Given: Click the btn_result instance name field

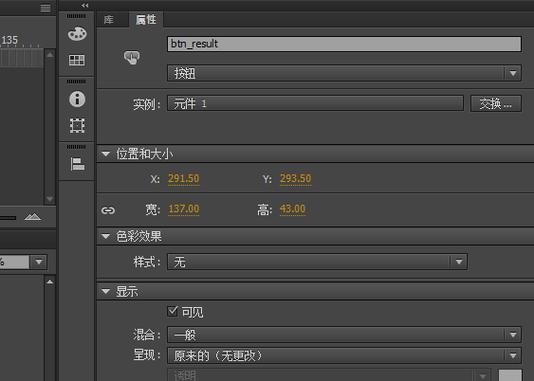Looking at the screenshot, I should tap(344, 44).
